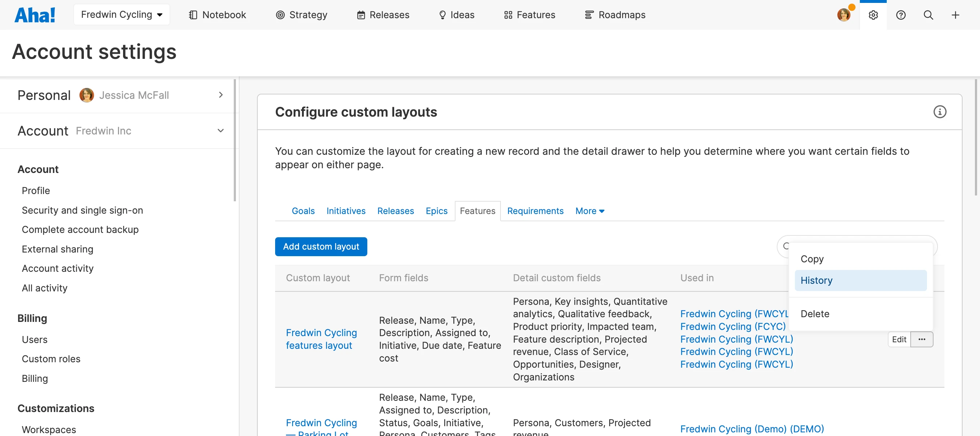Expand the More tabs dropdown
The image size is (980, 436).
pos(589,211)
